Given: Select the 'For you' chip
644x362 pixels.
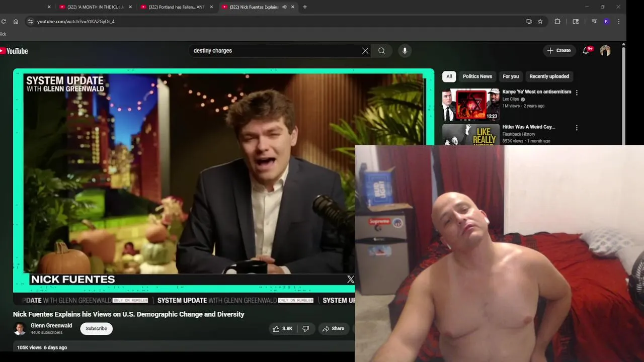Looking at the screenshot, I should tap(511, 76).
